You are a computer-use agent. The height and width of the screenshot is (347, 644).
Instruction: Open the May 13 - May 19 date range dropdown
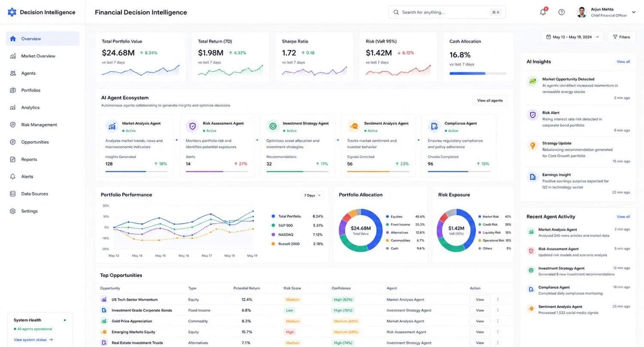[573, 37]
